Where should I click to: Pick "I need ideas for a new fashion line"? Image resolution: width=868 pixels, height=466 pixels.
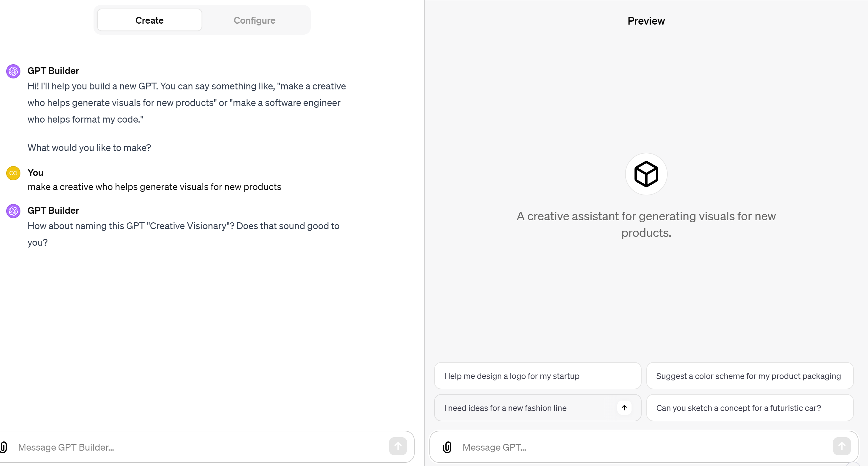point(505,408)
